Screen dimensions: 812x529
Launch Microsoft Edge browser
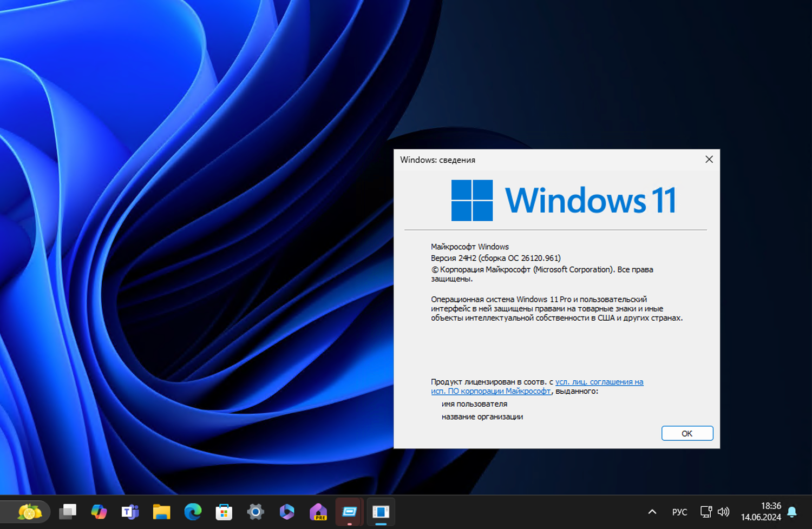click(x=193, y=511)
